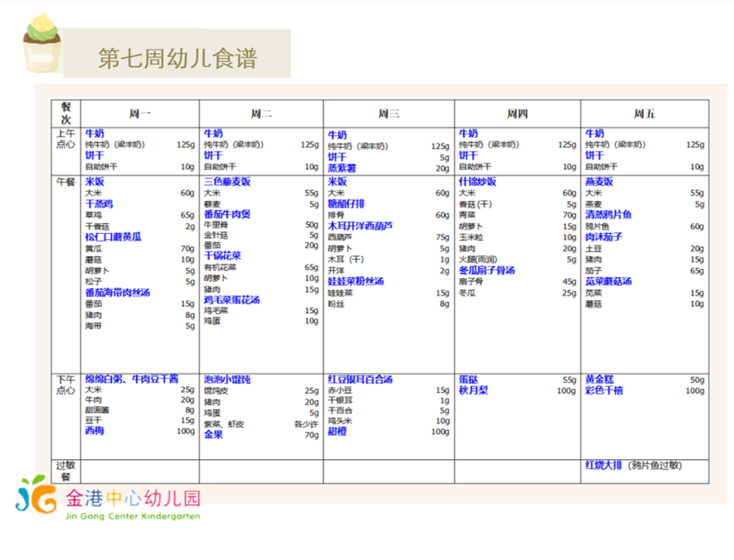Click the fruit '秋月梨'
This screenshot has width=734, height=560.
point(473,391)
